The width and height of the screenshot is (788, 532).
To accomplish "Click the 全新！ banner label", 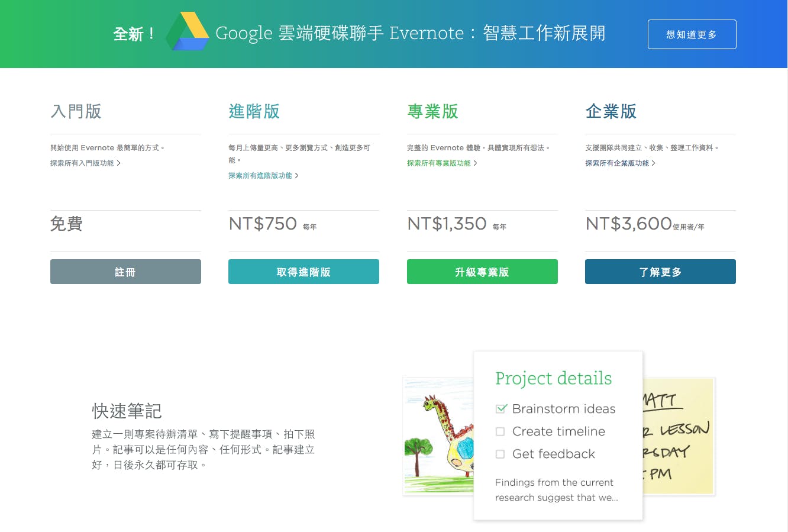I will click(x=135, y=34).
